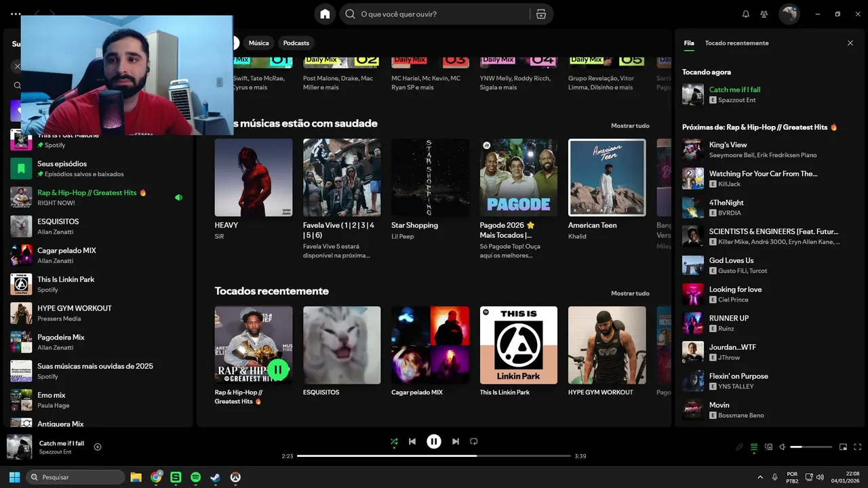Select 'Pagodeira Mix' in the library
Screen dimensions: 868x488
[x=98, y=342]
